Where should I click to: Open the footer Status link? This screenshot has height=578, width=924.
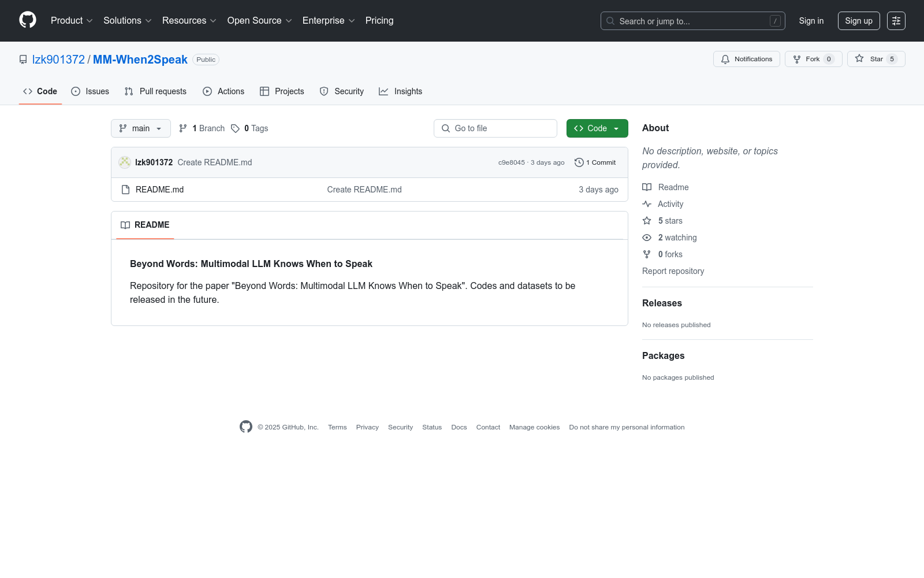(x=432, y=427)
